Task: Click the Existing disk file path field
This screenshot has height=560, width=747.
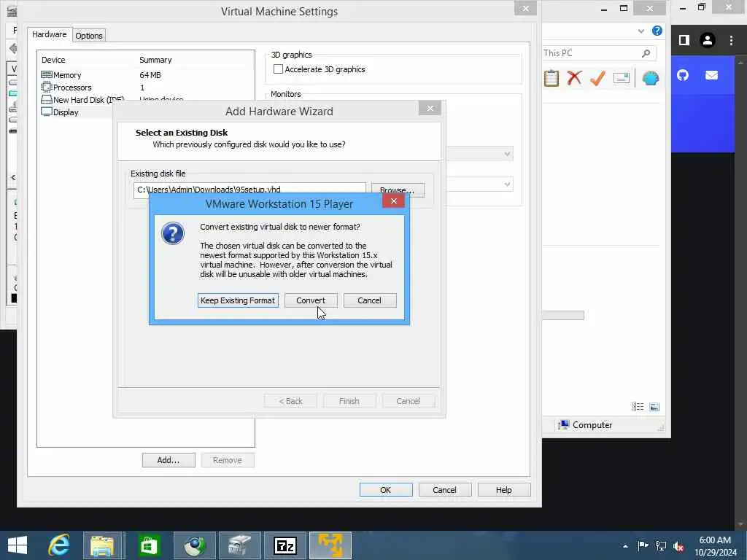Action: (x=249, y=190)
